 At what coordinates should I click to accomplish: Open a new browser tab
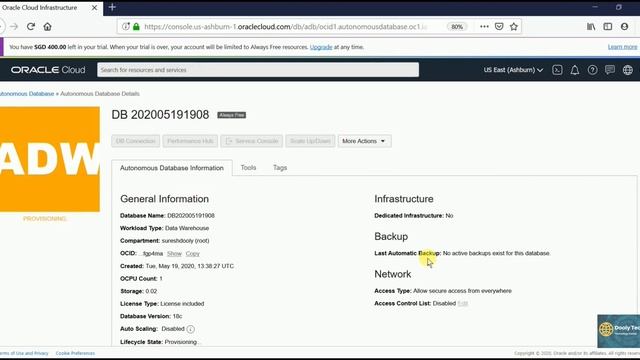coord(112,7)
